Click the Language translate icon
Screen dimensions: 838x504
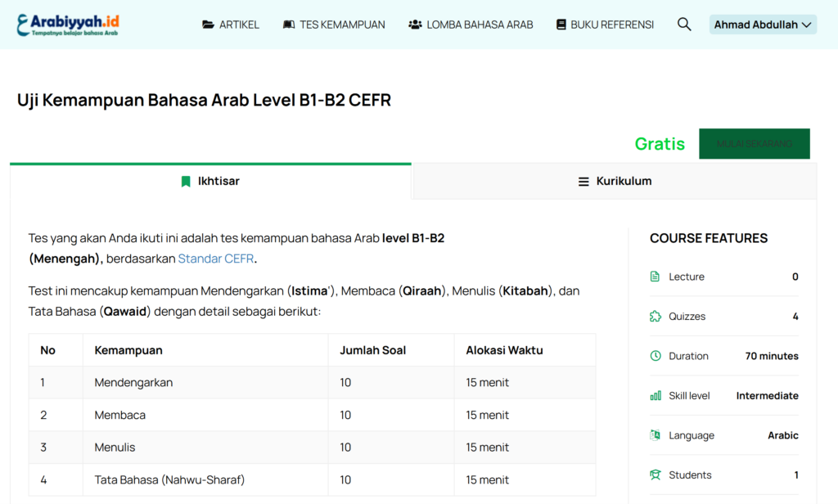tap(656, 435)
